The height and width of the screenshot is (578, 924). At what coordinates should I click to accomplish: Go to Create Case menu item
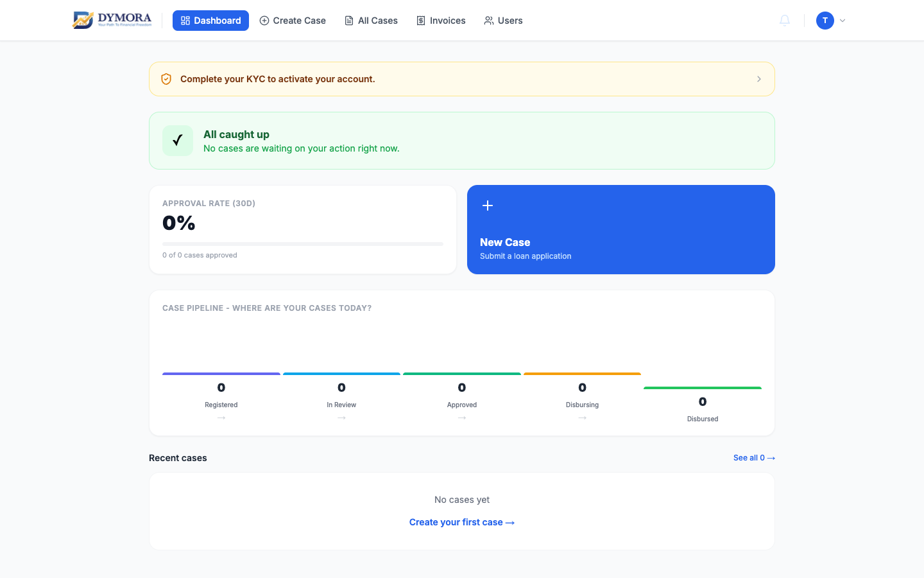pos(293,21)
